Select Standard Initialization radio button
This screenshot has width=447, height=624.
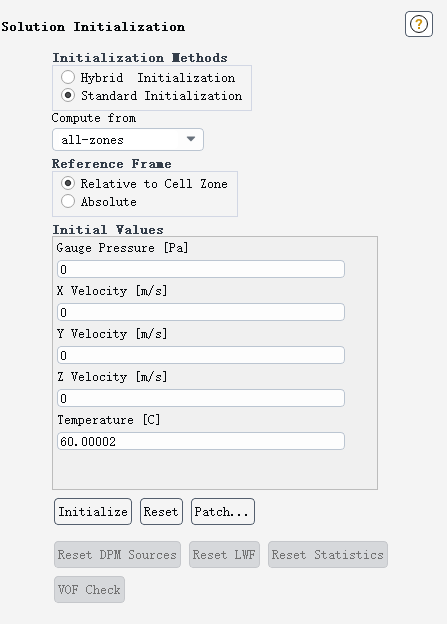pos(68,96)
